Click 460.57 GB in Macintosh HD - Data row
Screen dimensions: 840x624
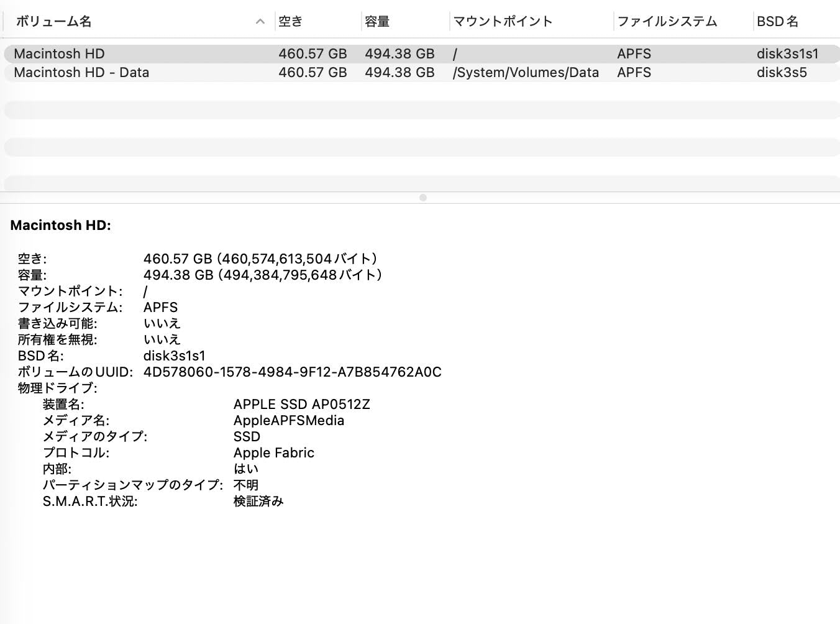(313, 72)
